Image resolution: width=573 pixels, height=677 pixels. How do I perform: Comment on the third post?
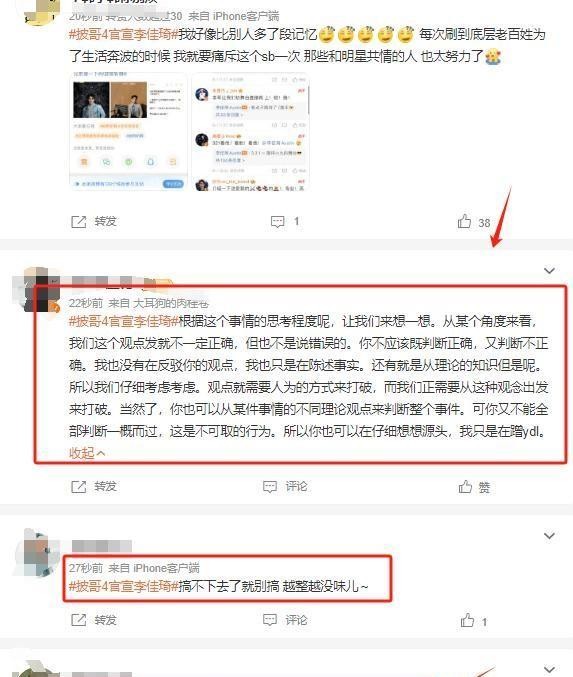[x=285, y=620]
